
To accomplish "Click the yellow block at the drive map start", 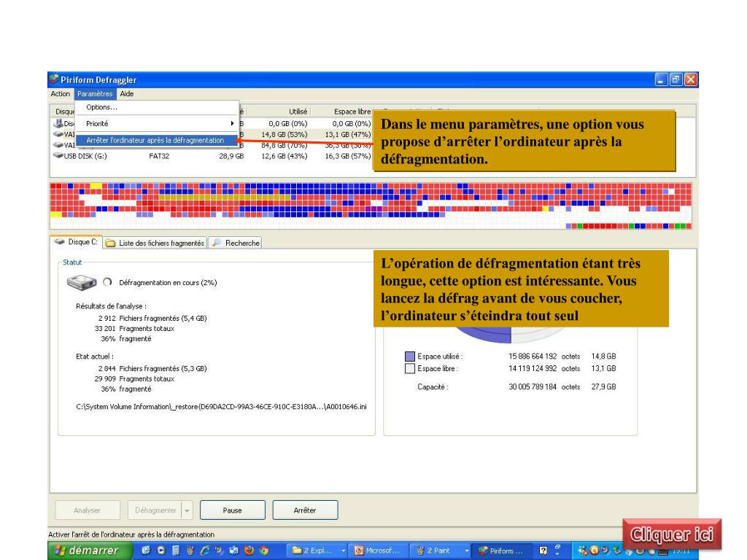I will pyautogui.click(x=96, y=186).
